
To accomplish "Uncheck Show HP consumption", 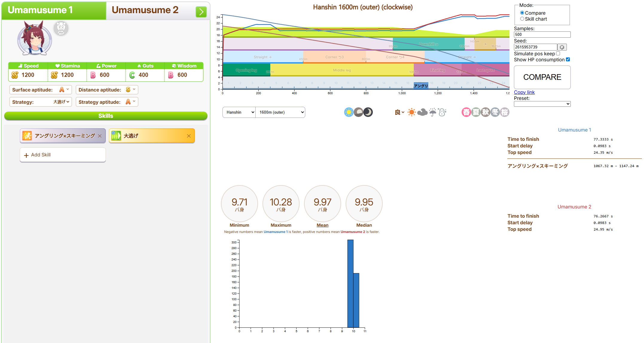I will click(568, 60).
